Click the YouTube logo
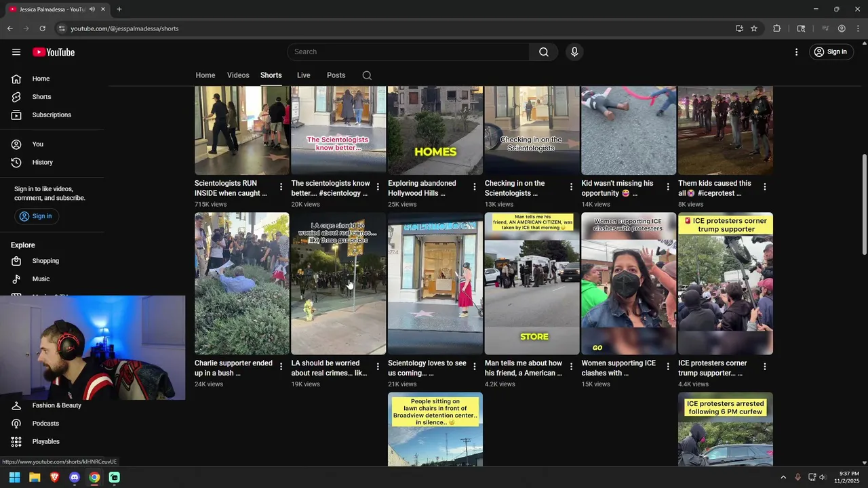This screenshot has width=868, height=488. (54, 52)
